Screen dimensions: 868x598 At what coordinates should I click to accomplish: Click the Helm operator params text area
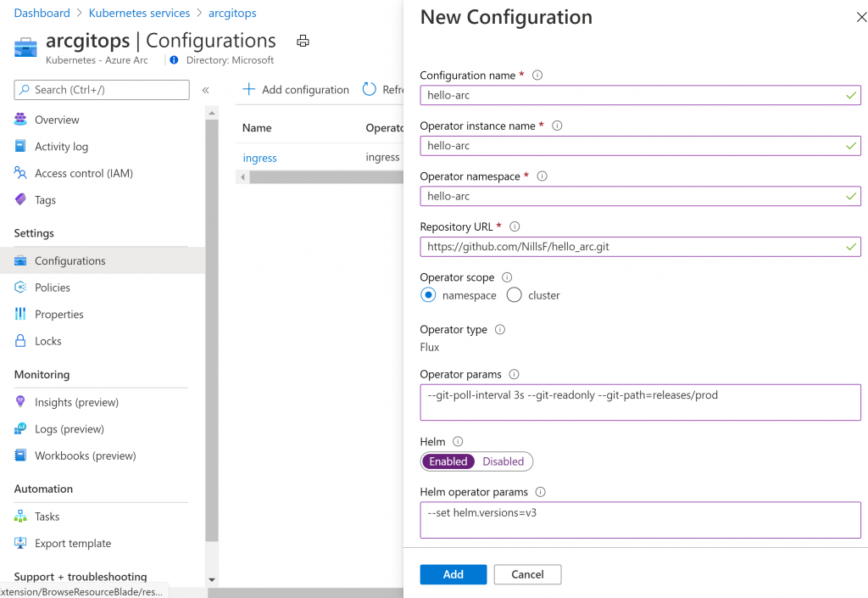641,520
